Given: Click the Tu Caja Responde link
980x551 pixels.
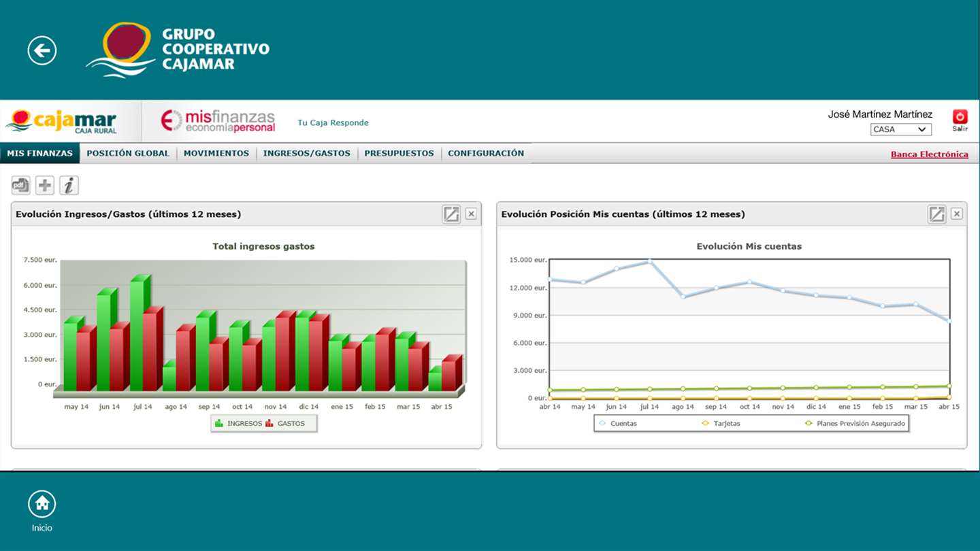Looking at the screenshot, I should click(x=333, y=123).
